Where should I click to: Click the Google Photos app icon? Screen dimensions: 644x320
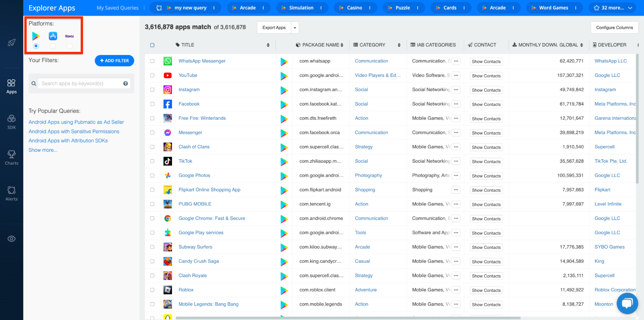(168, 175)
